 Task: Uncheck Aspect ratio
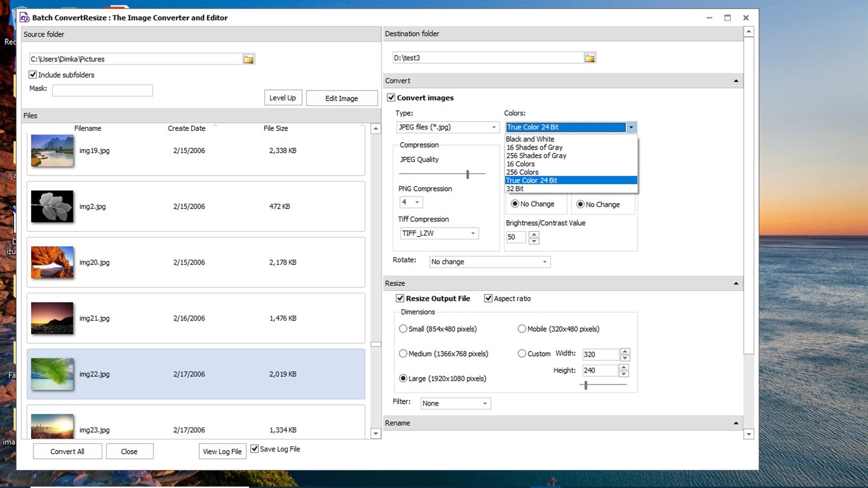[488, 298]
